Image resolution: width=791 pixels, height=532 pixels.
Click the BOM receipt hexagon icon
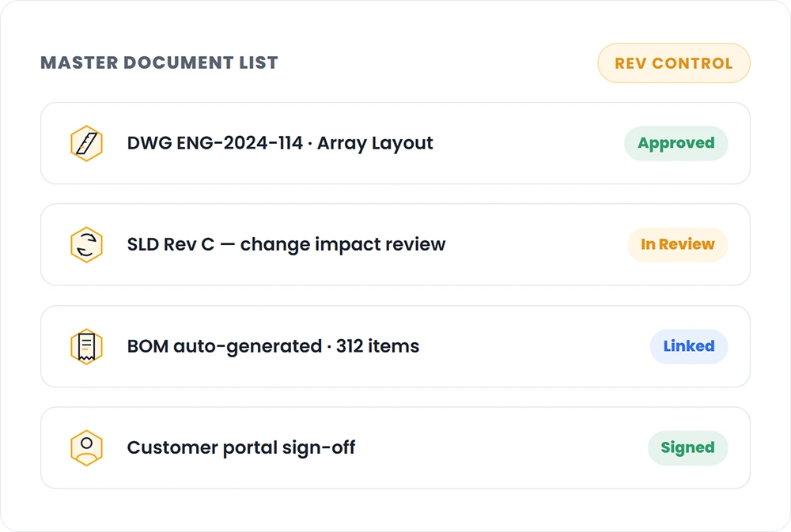pos(86,346)
